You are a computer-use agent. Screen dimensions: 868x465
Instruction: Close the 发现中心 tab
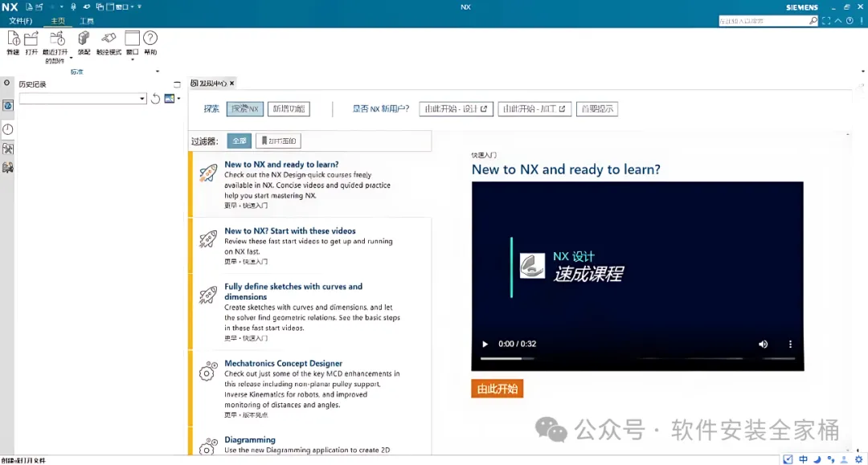(x=232, y=84)
